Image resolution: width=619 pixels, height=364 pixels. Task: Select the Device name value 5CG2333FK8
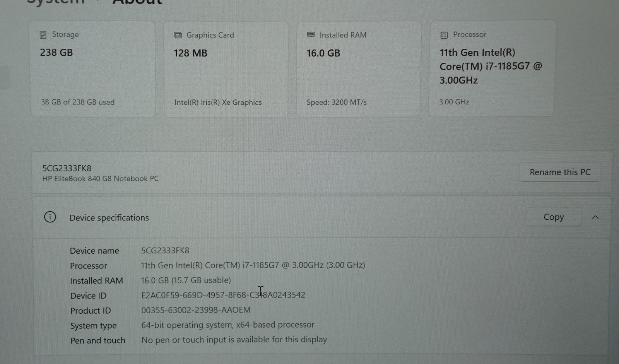click(165, 250)
